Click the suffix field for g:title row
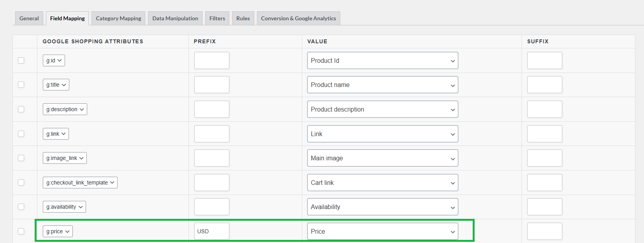Image resolution: width=644 pixels, height=243 pixels. 544,85
